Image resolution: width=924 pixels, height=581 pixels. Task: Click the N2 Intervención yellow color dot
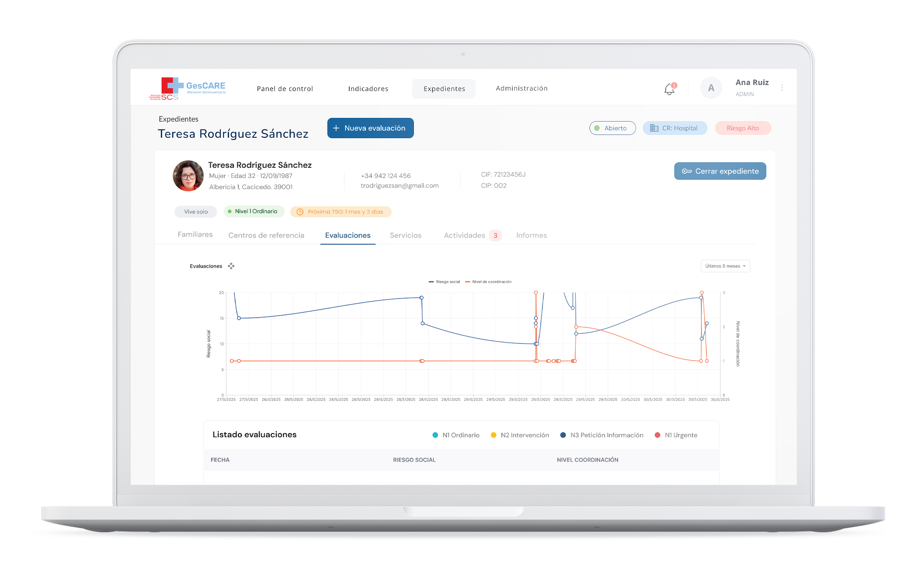click(x=493, y=435)
